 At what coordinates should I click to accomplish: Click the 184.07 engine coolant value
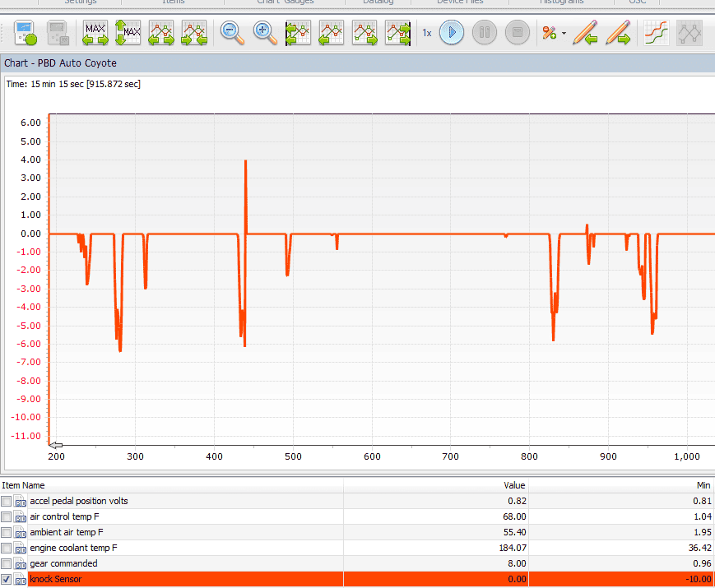513,548
